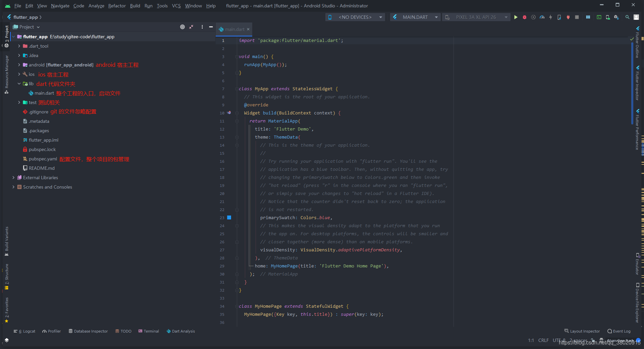644x349 pixels.
Task: Open the Navigate menu
Action: coord(60,6)
